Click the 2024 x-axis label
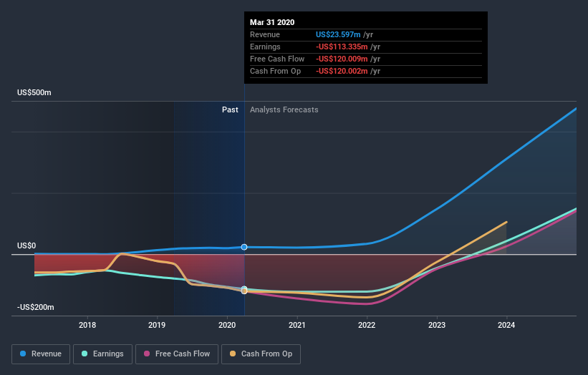588x375 pixels. point(506,325)
